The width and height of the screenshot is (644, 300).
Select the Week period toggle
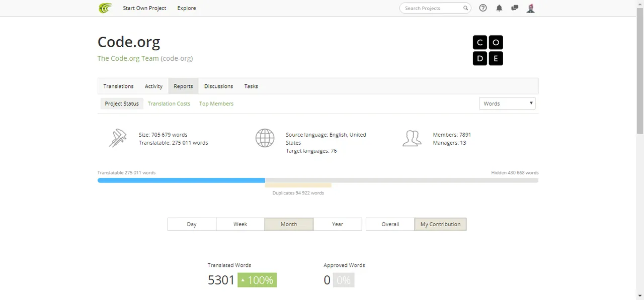click(x=240, y=224)
